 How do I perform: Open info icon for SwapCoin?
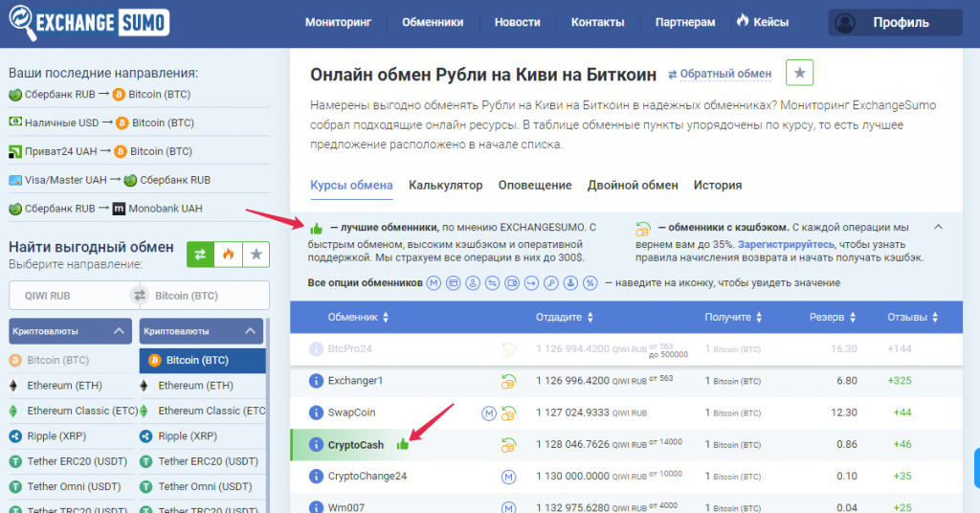(x=316, y=413)
